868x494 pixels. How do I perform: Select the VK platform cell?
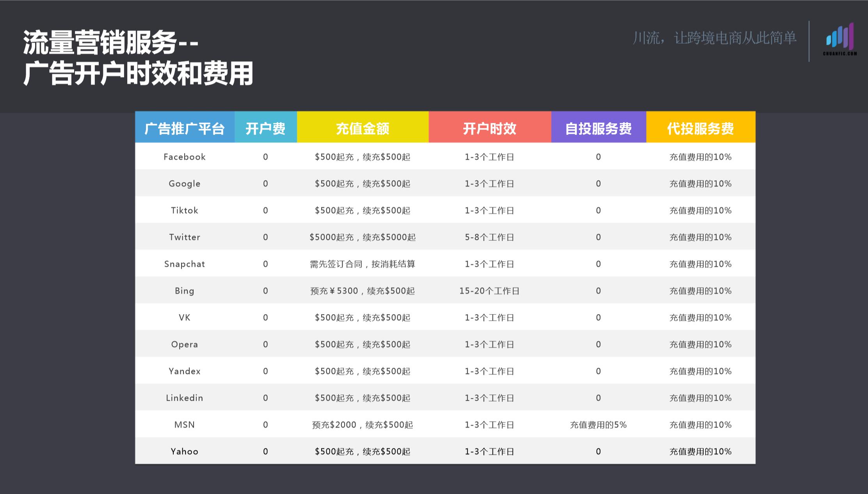(x=185, y=318)
